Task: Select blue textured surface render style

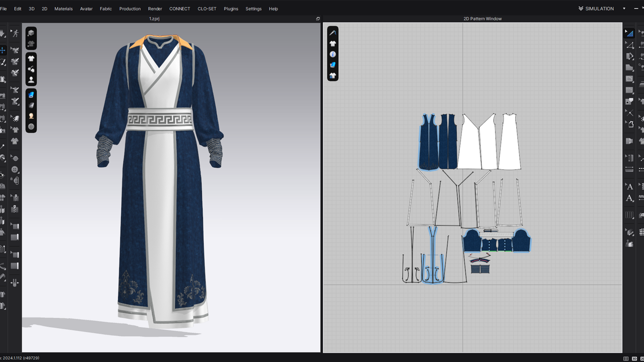Action: (x=31, y=95)
